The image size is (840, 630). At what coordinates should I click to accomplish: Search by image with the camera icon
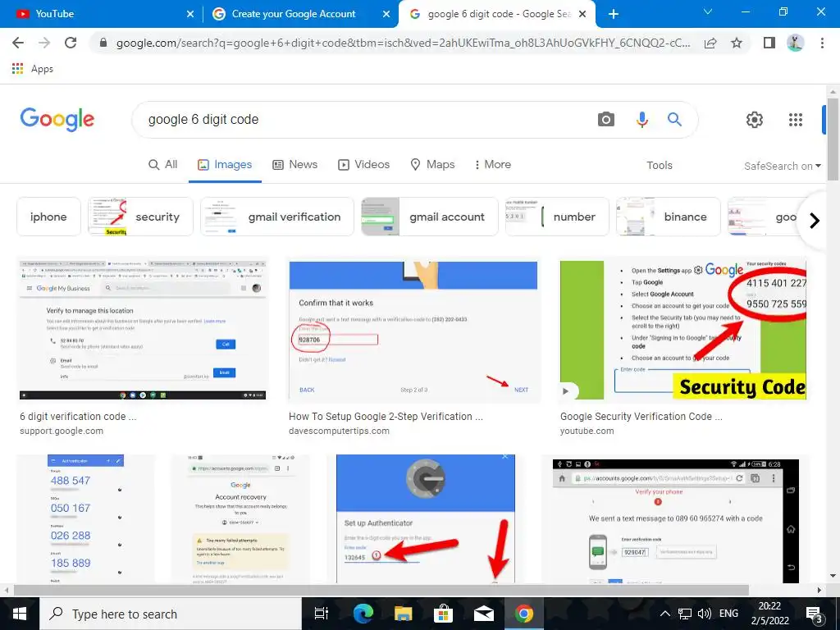pos(606,120)
